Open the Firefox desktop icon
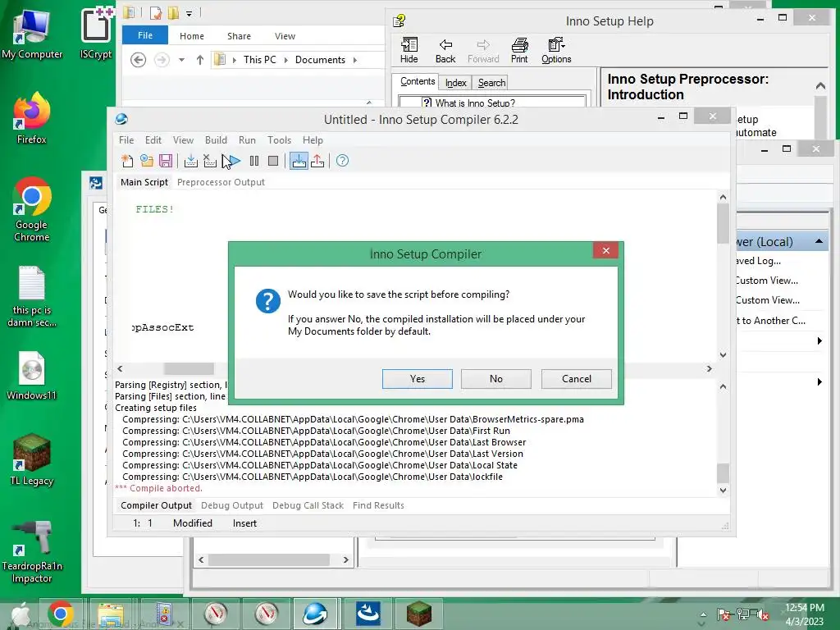The image size is (840, 630). point(32,118)
